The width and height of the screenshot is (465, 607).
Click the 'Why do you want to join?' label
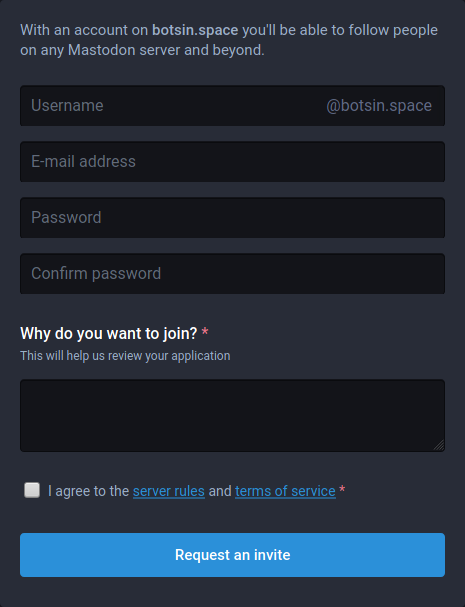[109, 333]
